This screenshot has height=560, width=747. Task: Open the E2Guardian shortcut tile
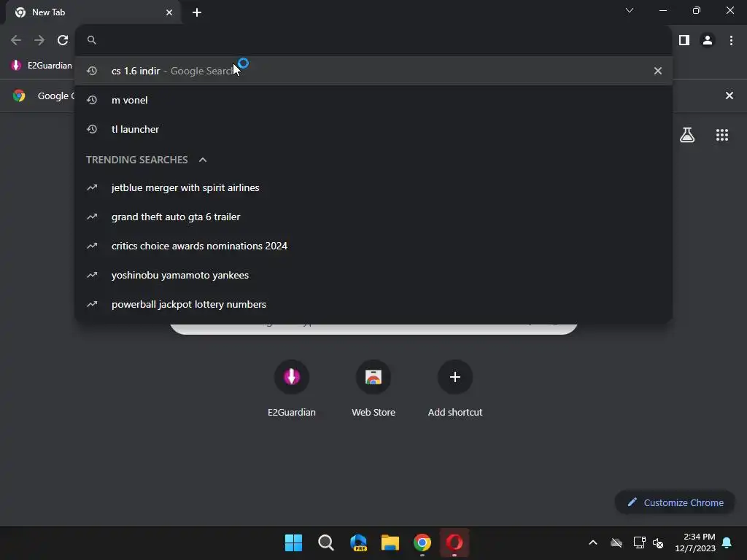[x=292, y=389]
